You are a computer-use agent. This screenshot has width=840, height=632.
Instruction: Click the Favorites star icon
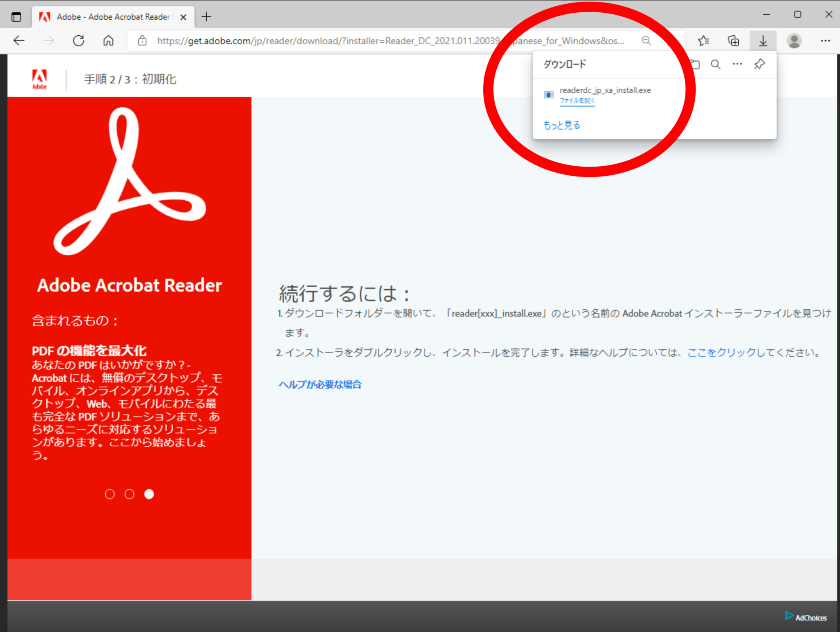tap(703, 41)
